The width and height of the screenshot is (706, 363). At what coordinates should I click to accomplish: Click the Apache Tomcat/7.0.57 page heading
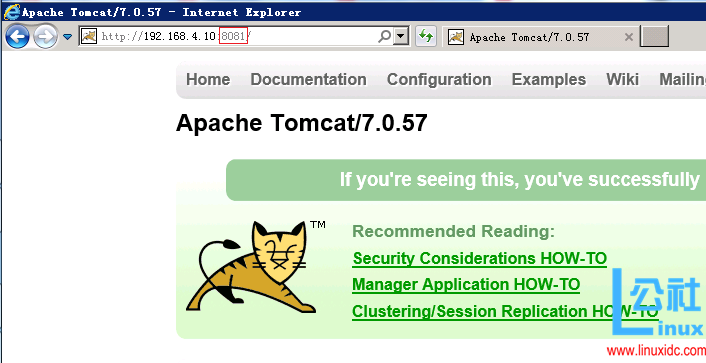pos(301,123)
